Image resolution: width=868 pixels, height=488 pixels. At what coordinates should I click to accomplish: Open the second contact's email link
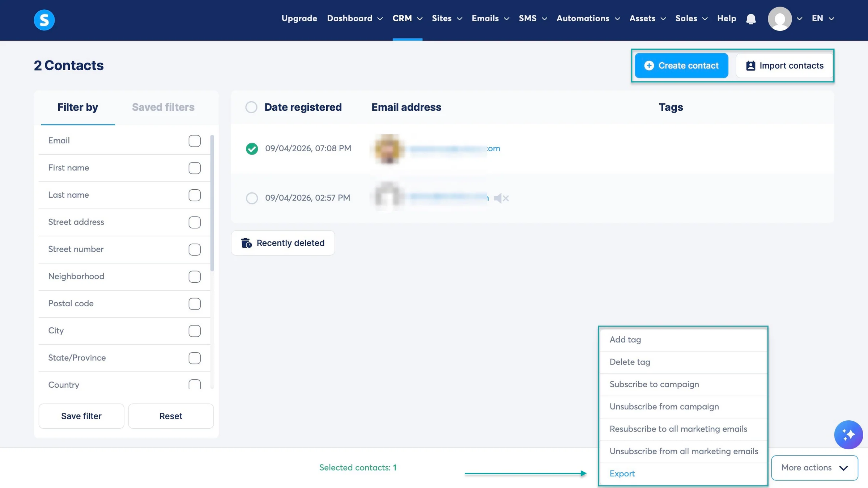point(449,198)
